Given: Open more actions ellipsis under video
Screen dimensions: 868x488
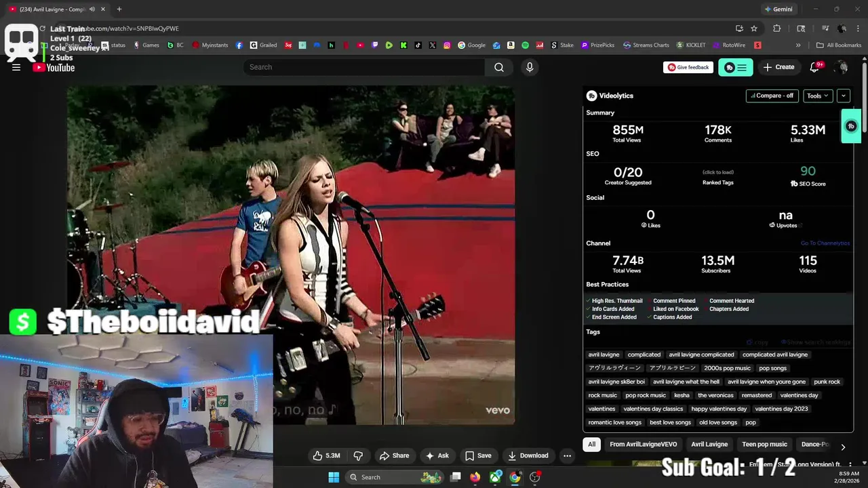Looking at the screenshot, I should pos(567,455).
